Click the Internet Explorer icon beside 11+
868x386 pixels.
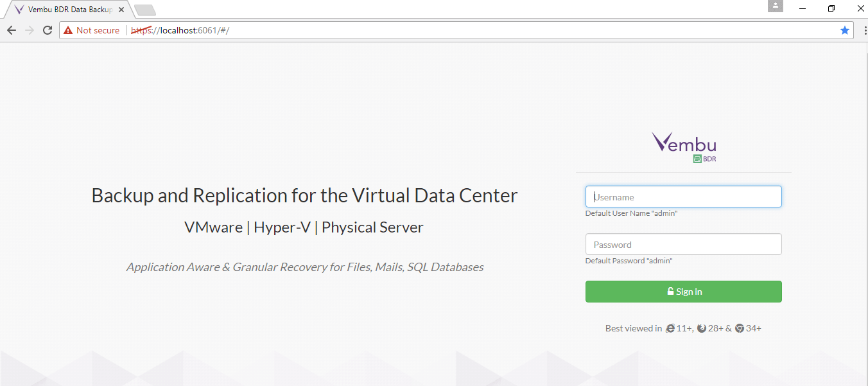670,328
